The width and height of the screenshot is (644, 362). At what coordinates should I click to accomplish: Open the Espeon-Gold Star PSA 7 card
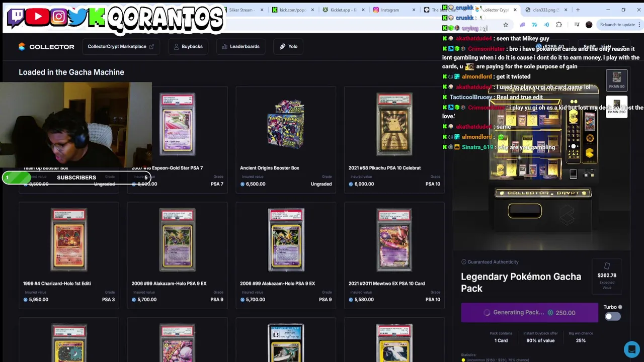click(177, 124)
